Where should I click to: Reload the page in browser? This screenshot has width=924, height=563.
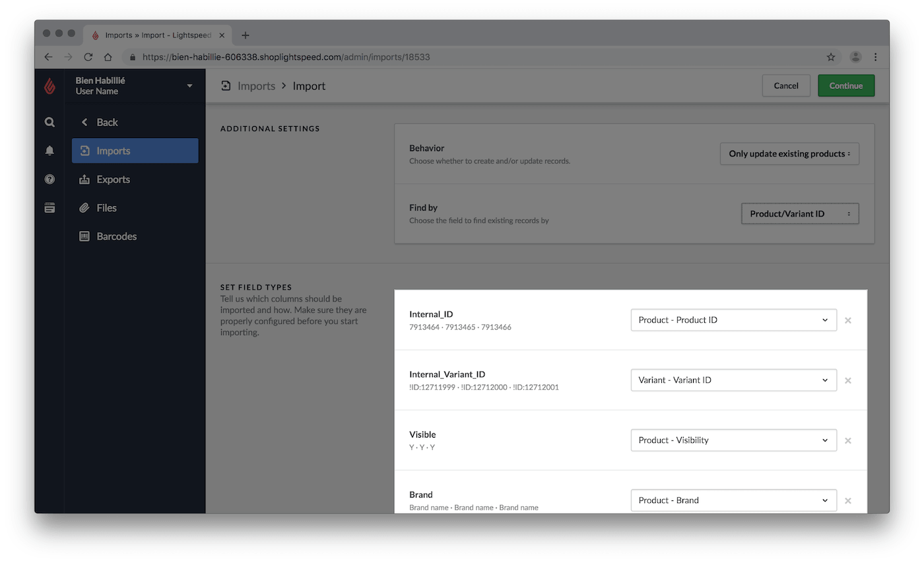88,57
